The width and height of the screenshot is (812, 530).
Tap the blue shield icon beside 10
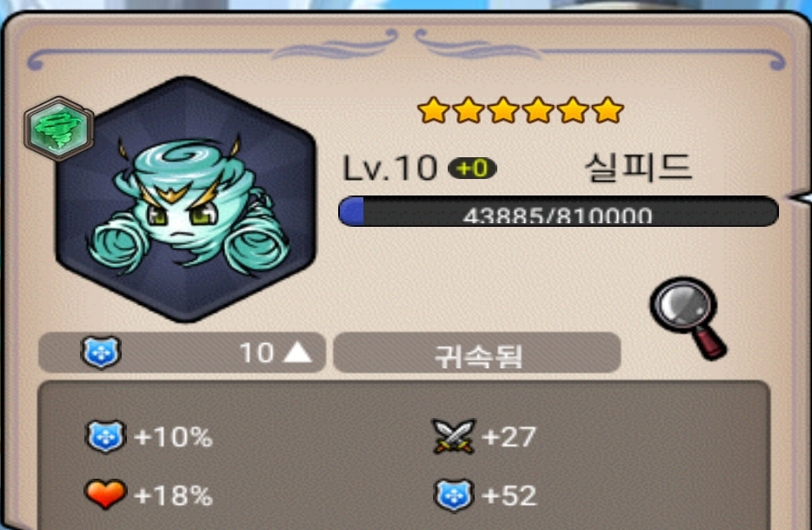[101, 353]
